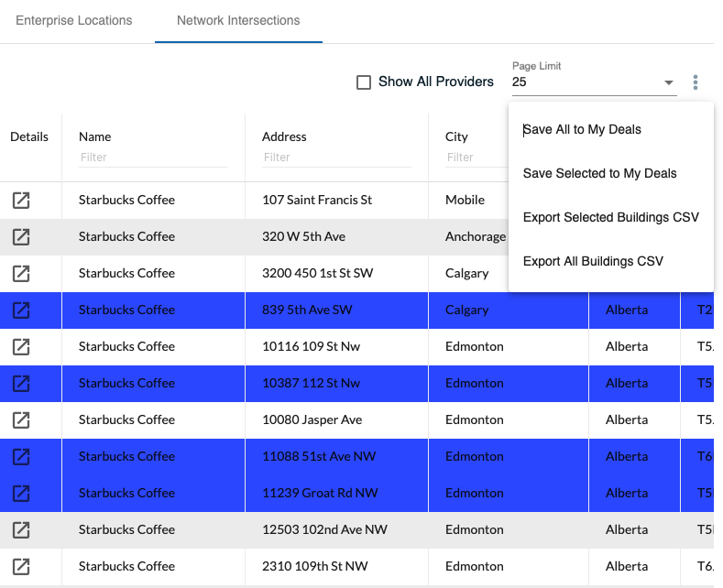723x588 pixels.
Task: Open details for 10116 109 St Nw
Action: click(21, 346)
